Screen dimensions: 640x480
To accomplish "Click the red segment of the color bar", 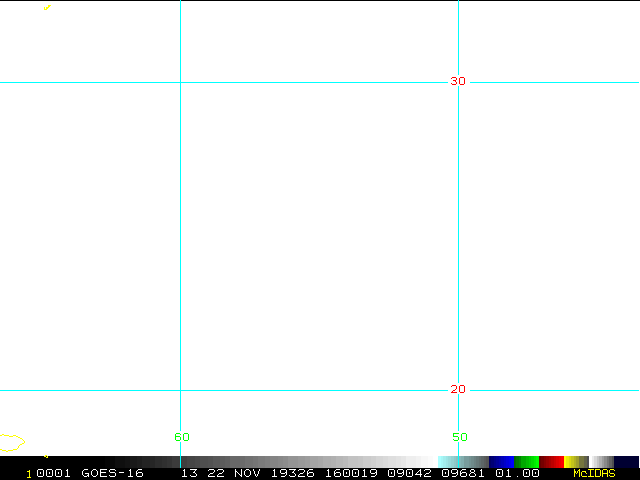I will [x=551, y=461].
